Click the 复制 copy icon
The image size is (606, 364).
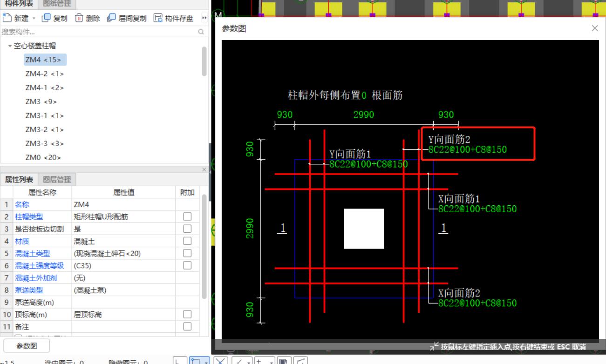[x=46, y=18]
